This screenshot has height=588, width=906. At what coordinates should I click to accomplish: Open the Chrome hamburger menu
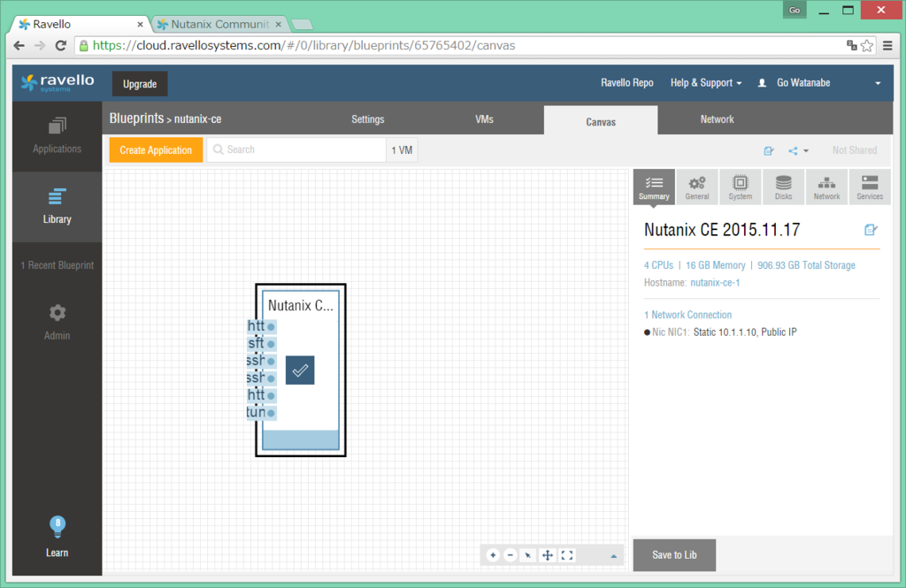pyautogui.click(x=887, y=46)
